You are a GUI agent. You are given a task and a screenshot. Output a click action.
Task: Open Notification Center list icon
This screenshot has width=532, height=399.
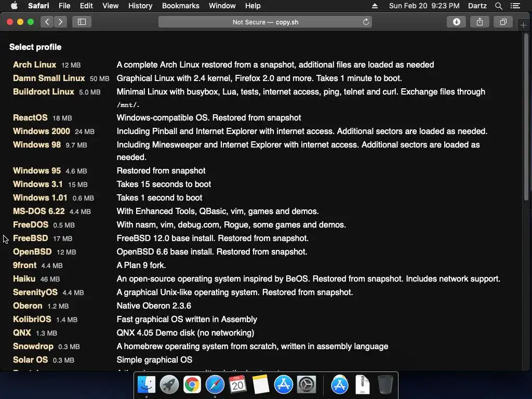pos(515,6)
